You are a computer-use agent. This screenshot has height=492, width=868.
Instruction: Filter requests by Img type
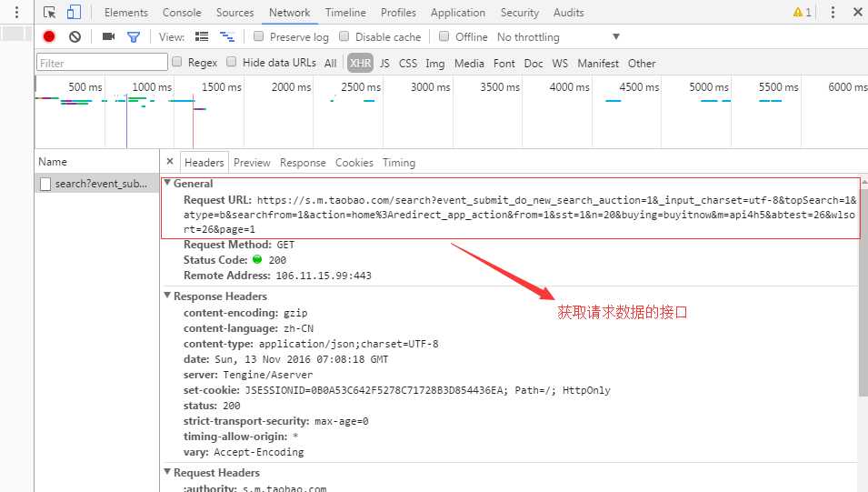tap(435, 63)
